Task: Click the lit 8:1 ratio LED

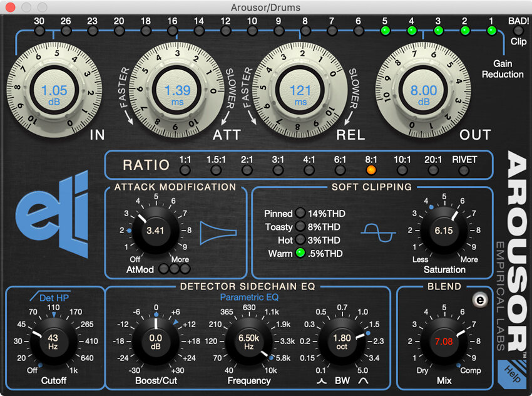Action: pos(371,170)
